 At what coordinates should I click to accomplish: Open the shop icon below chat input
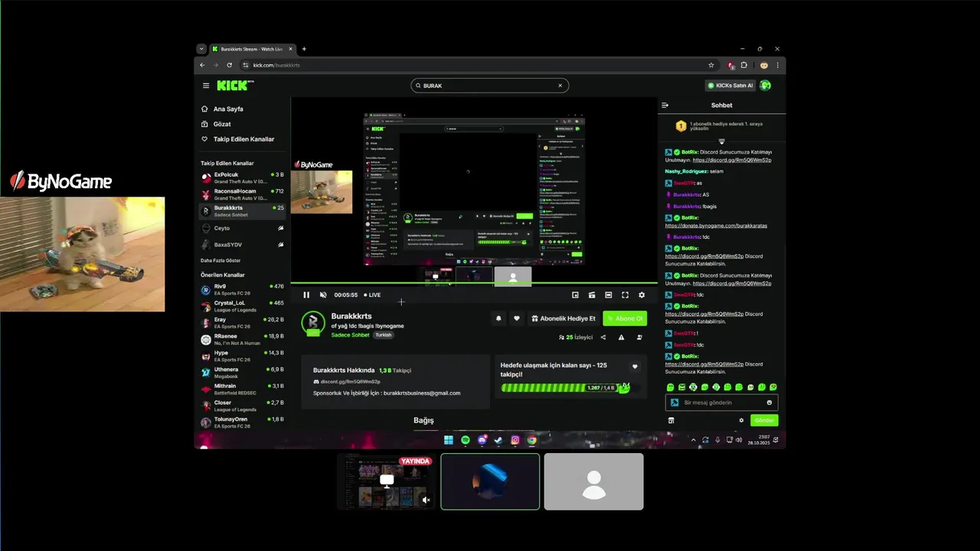point(671,420)
